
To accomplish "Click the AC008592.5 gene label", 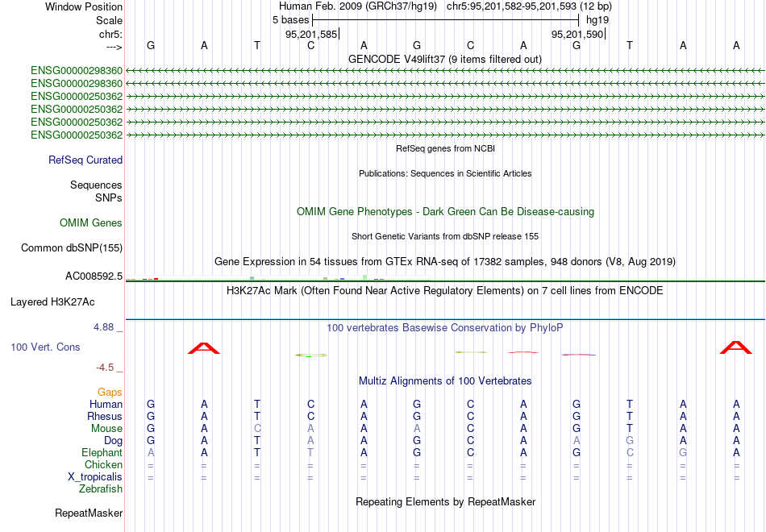I will click(94, 276).
